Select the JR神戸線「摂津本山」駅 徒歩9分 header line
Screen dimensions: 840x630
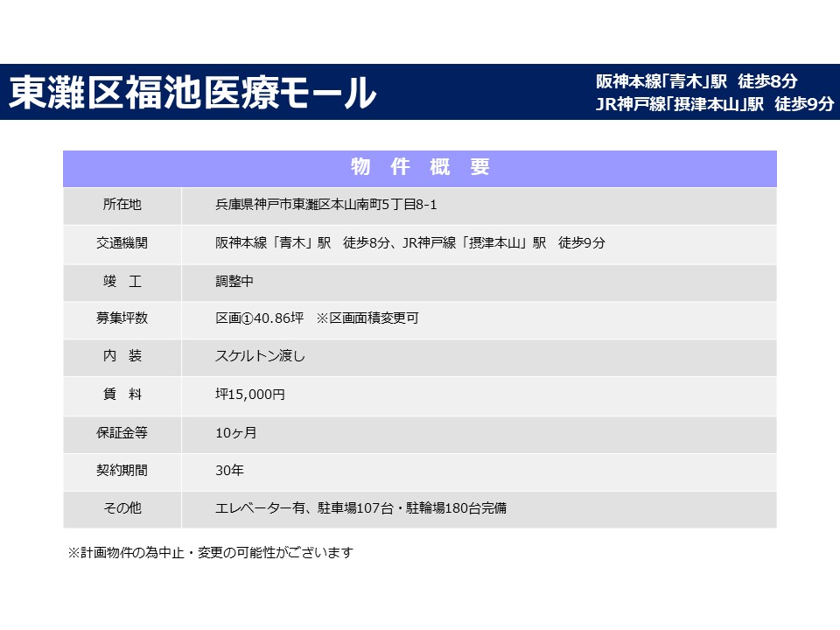[713, 104]
